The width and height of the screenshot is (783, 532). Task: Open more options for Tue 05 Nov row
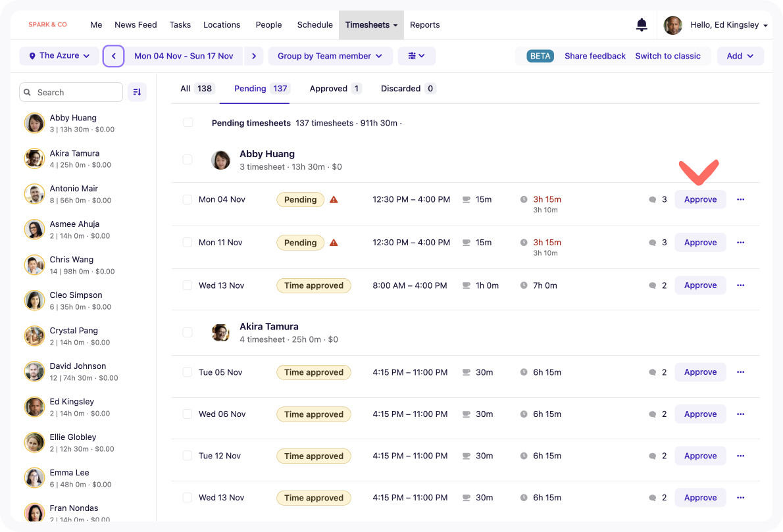point(740,372)
